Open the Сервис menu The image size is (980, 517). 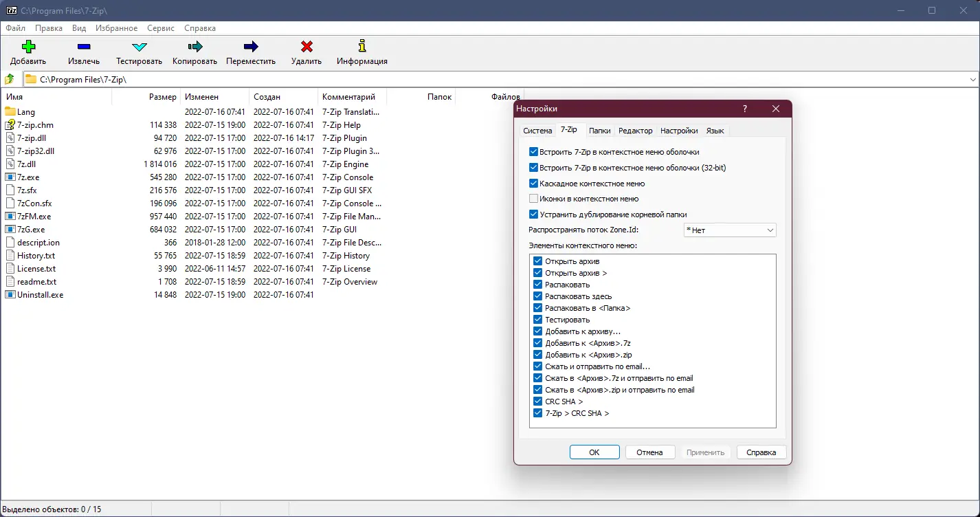coord(160,28)
